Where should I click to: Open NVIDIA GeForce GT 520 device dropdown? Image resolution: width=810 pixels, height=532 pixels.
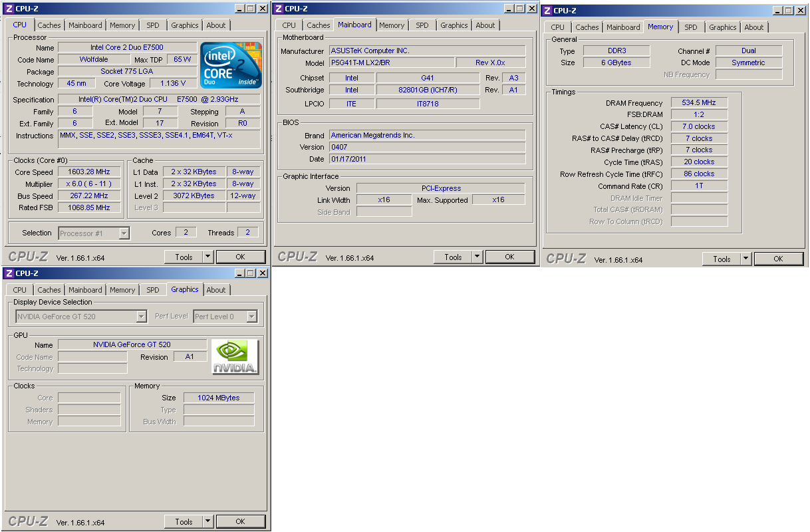tap(141, 317)
